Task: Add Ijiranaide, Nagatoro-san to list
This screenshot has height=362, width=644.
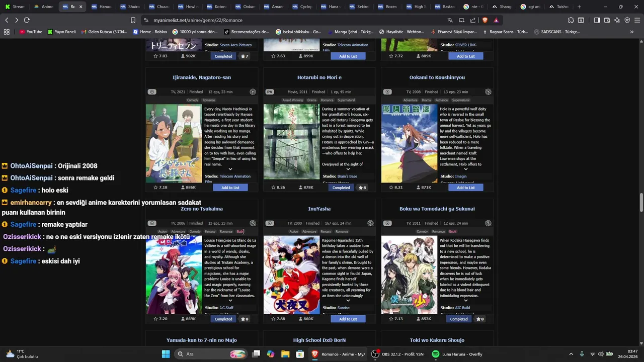Action: 230,188
